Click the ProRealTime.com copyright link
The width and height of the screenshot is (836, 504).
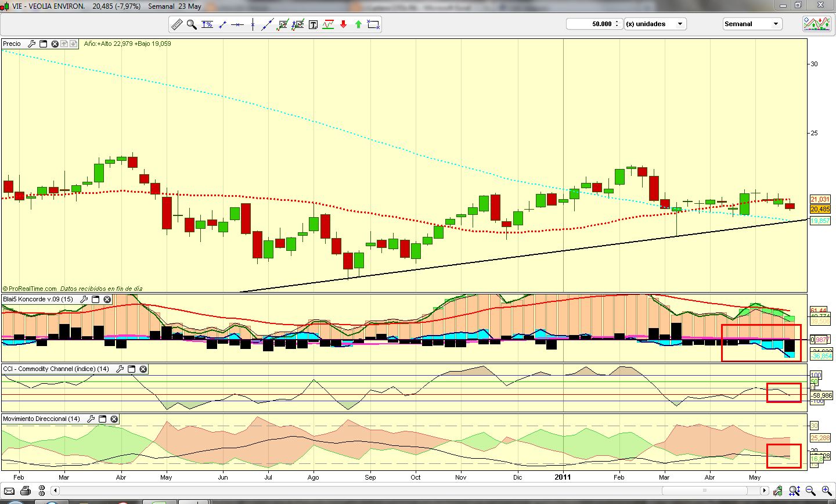pos(30,289)
